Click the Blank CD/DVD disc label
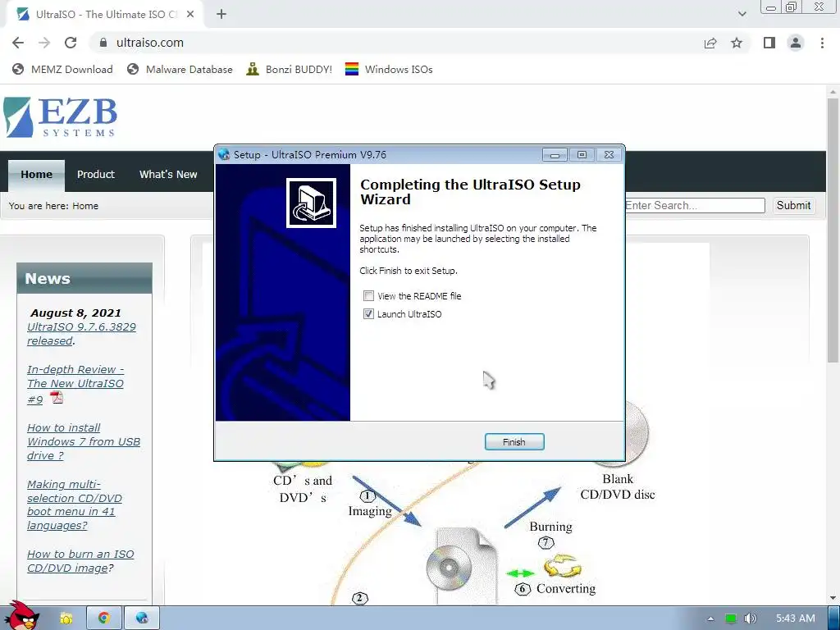840x630 pixels. 618,486
